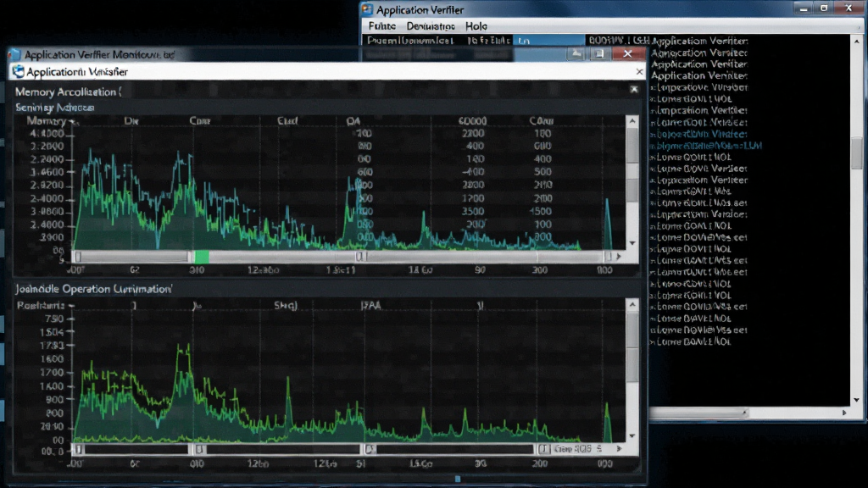Minimize the back Application Verifier window
Viewport: 868px width, 488px height.
(804, 8)
